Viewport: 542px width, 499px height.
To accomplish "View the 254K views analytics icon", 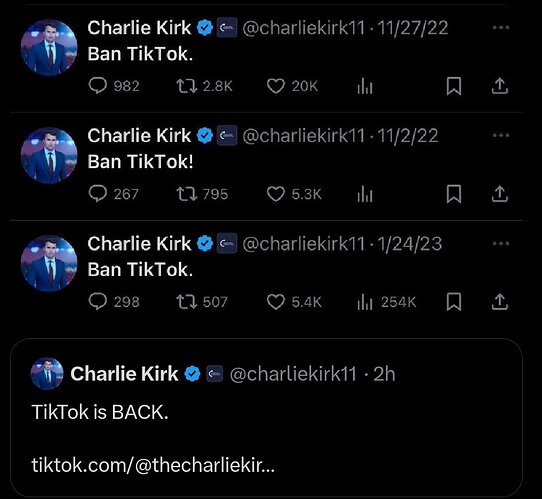I will (x=365, y=302).
